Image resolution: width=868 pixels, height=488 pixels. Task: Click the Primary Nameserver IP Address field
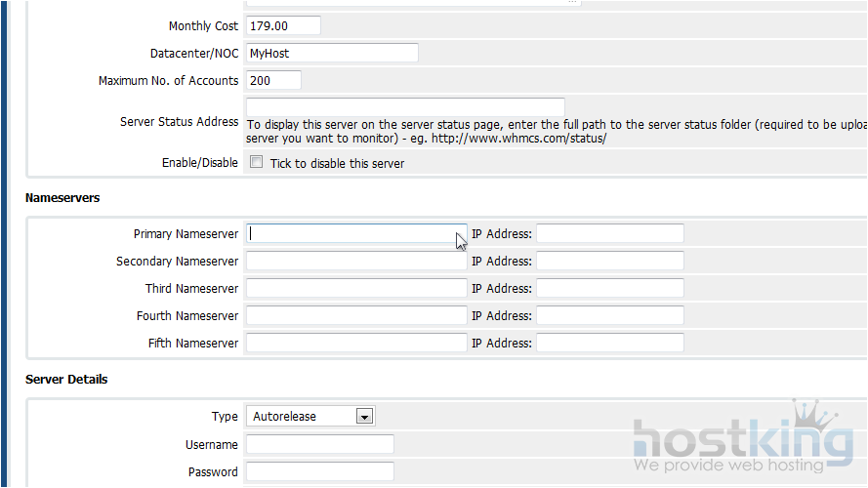pyautogui.click(x=609, y=234)
